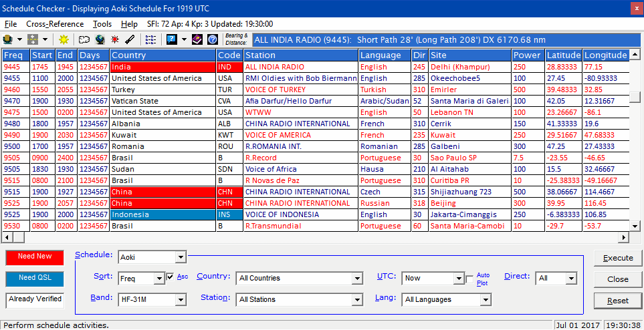Screen dimensions: 644x330
Task: Expand the Sort dropdown showing Freq
Action: point(159,279)
